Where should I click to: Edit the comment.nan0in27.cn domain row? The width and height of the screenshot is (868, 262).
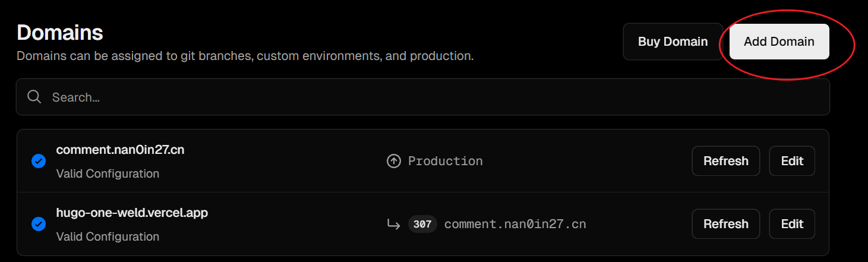coord(792,161)
